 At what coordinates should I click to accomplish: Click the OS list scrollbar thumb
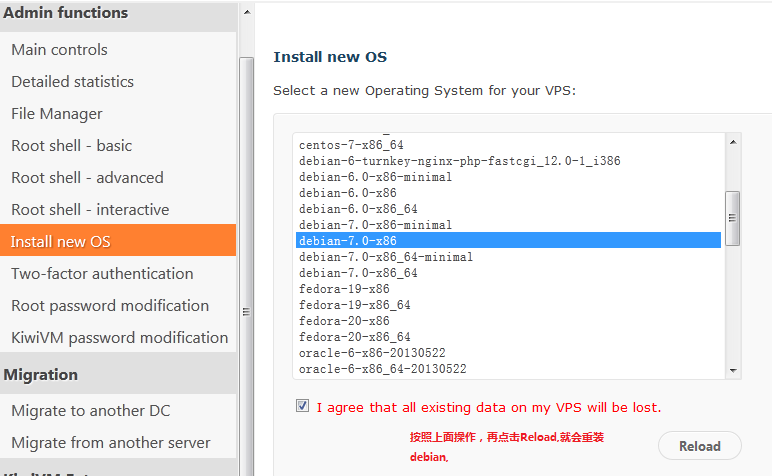733,217
